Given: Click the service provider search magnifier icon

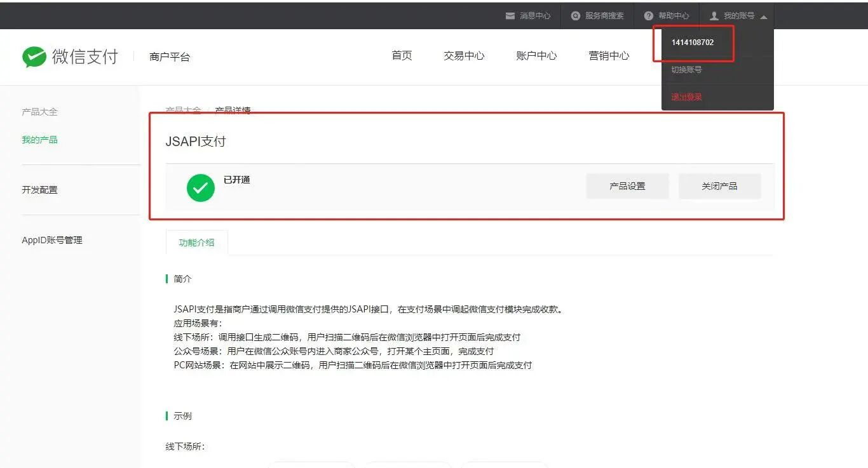Looking at the screenshot, I should tap(576, 16).
